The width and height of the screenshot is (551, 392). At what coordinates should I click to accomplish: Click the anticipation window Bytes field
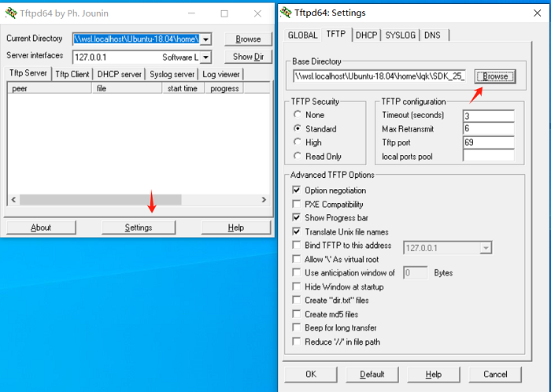click(416, 273)
